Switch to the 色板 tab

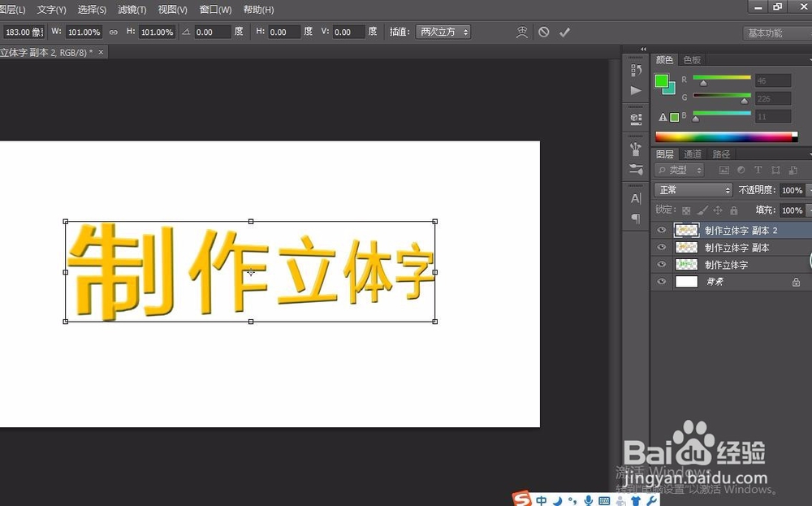pyautogui.click(x=692, y=60)
